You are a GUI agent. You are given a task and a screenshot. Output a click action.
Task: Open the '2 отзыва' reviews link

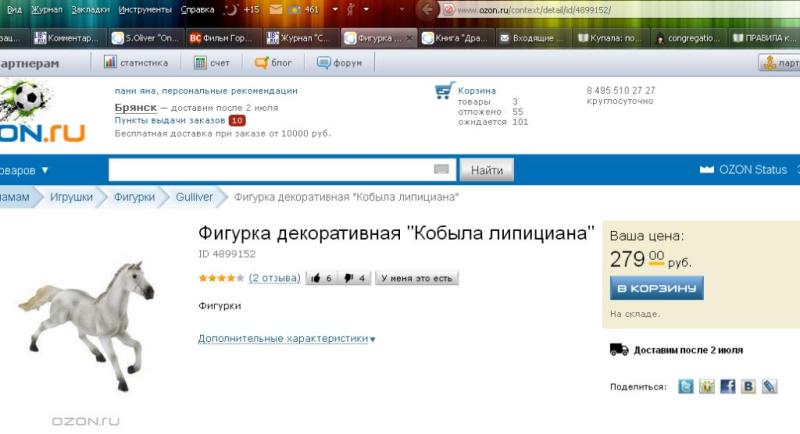pyautogui.click(x=274, y=278)
